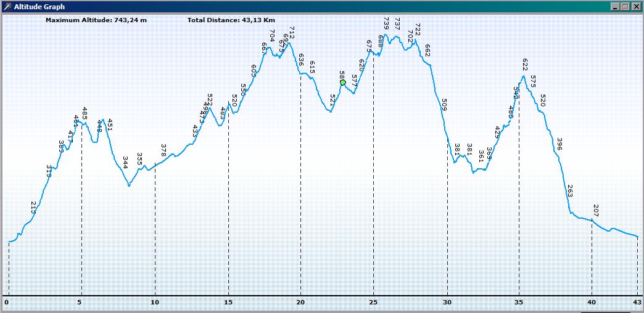Click the 43 km axis label
Screen dimensions: 644x313
(637, 303)
